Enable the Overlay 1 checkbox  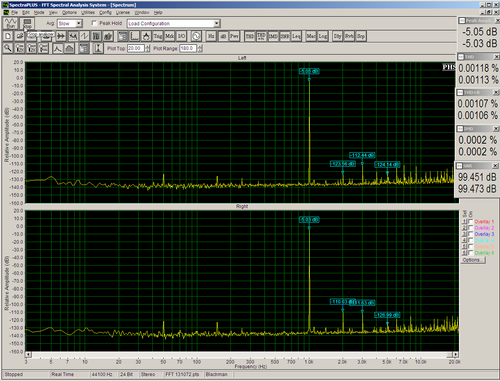(x=471, y=222)
